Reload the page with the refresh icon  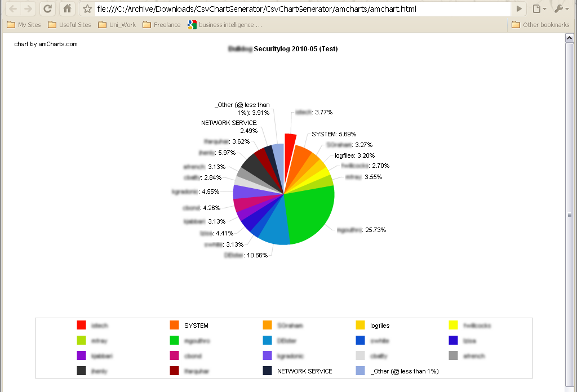point(48,9)
